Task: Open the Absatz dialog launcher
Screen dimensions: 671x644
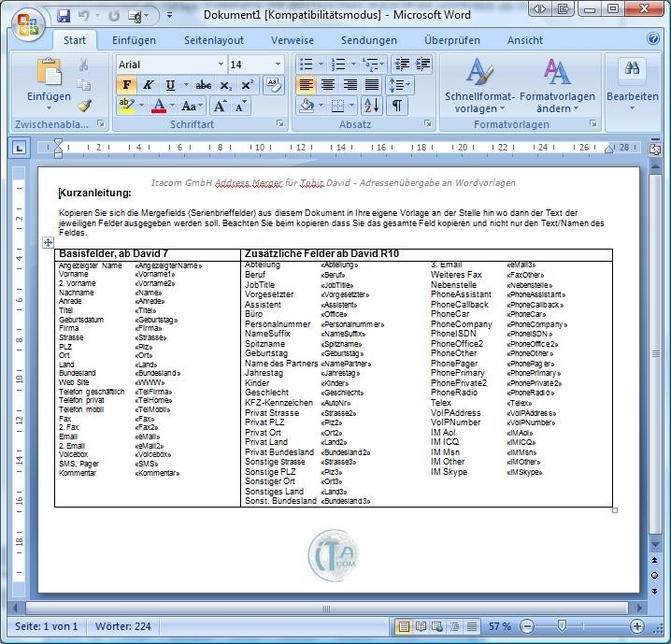Action: click(x=427, y=123)
